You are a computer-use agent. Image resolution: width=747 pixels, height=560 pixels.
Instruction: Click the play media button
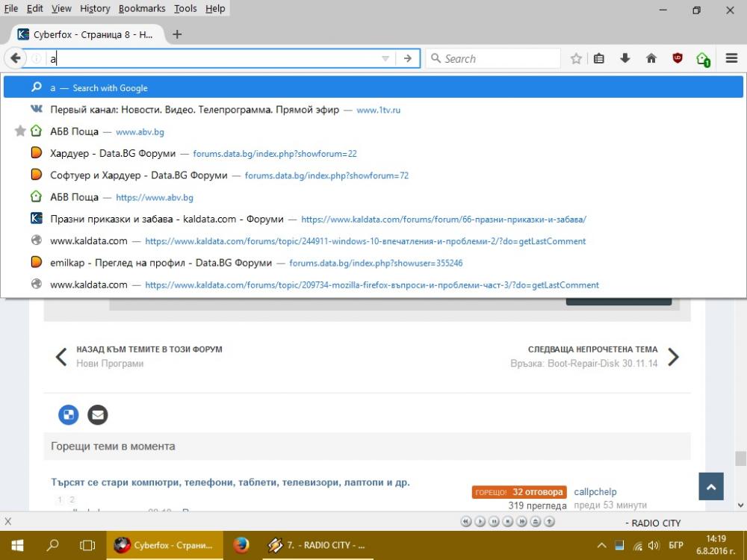tap(480, 521)
